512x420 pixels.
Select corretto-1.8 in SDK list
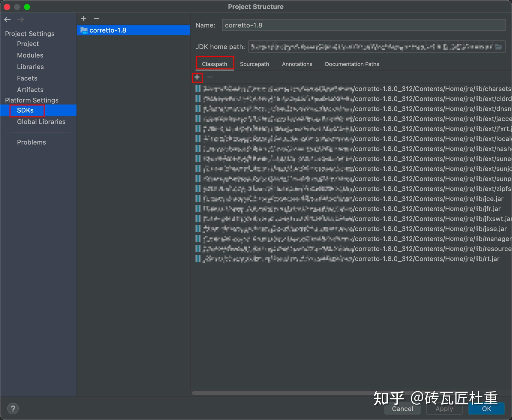point(133,30)
